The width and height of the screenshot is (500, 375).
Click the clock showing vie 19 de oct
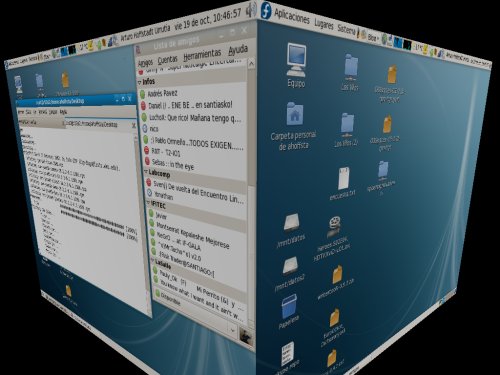point(208,19)
